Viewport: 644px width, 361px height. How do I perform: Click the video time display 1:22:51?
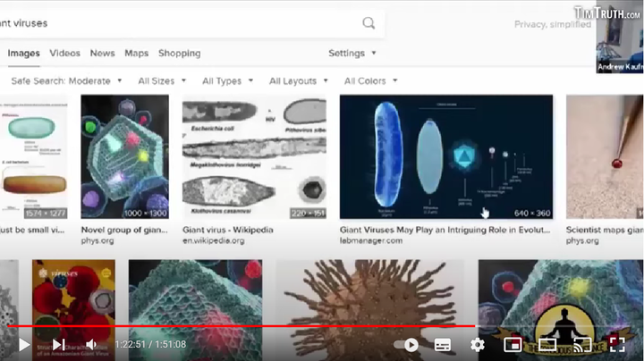point(131,345)
